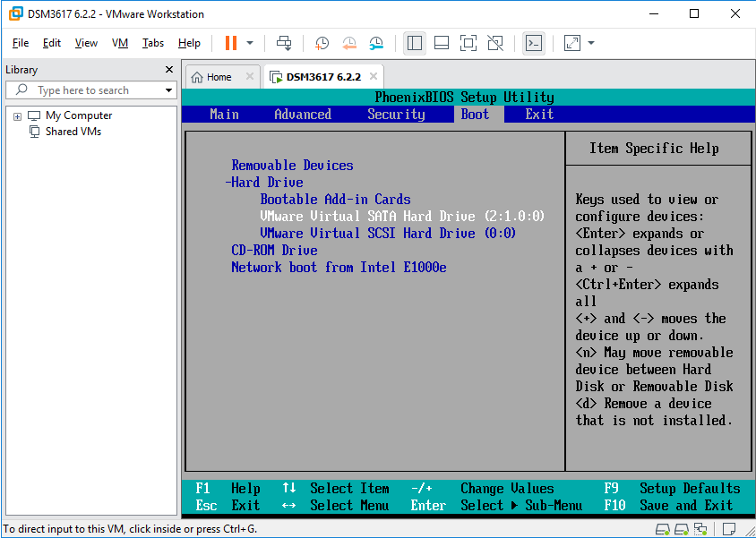The width and height of the screenshot is (756, 538).
Task: Close the DSM3617 6.2.2 tab
Action: tap(374, 76)
